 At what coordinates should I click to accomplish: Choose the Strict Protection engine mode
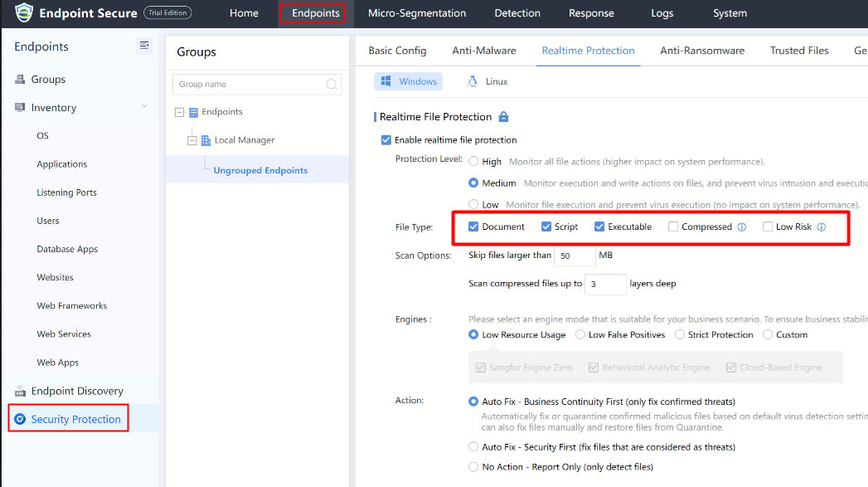pos(680,335)
